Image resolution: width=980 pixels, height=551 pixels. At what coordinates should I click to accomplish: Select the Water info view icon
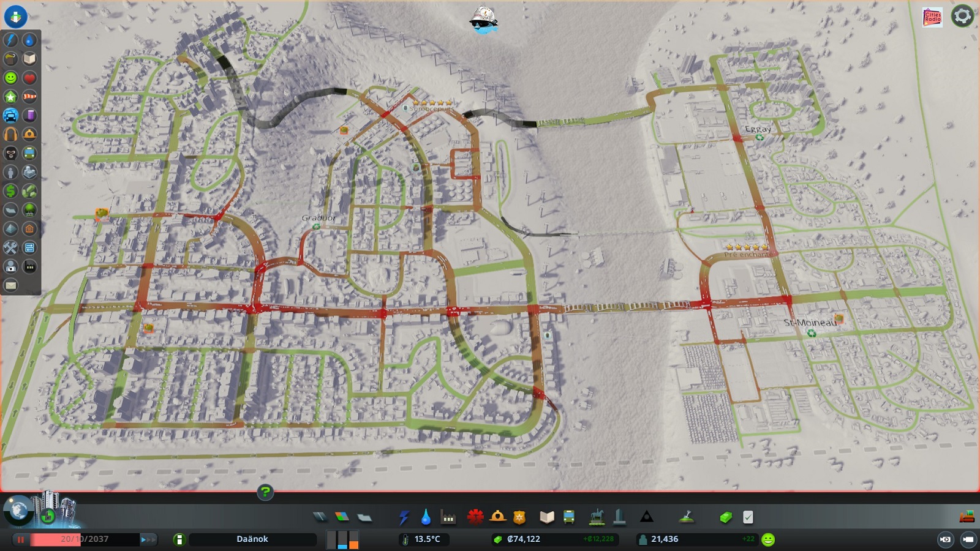29,40
